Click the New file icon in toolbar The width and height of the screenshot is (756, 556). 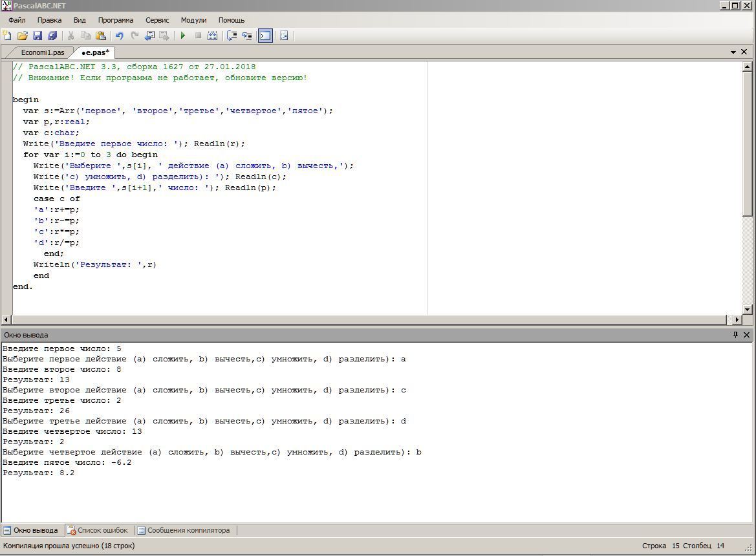7,36
